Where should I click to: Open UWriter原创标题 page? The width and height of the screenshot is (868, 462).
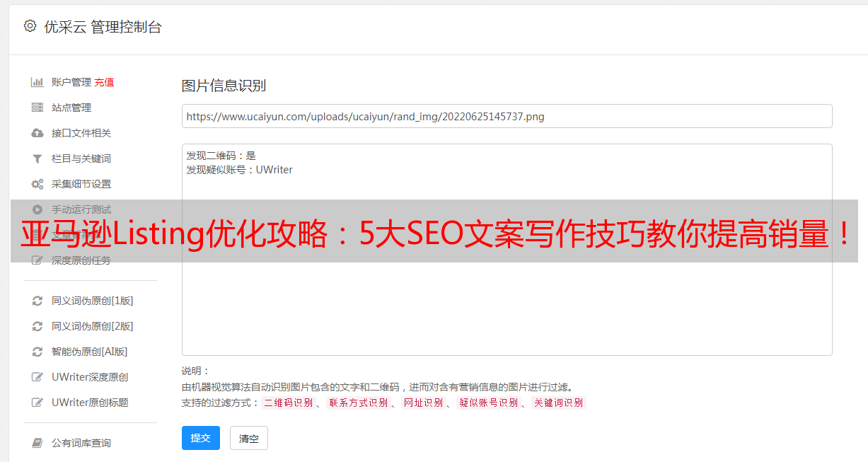(90, 403)
